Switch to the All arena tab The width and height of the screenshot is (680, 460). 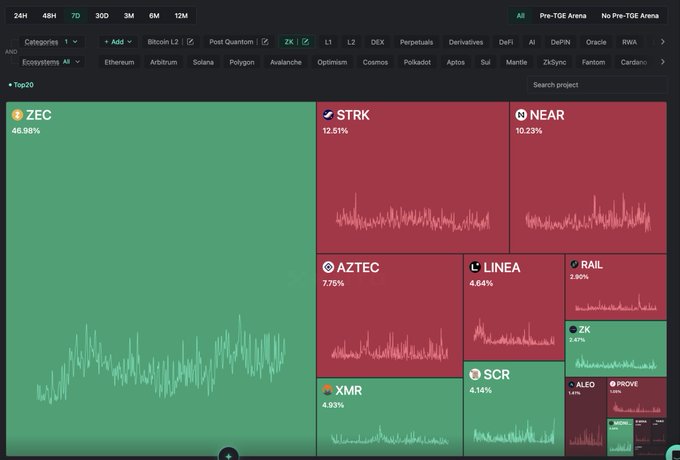520,16
